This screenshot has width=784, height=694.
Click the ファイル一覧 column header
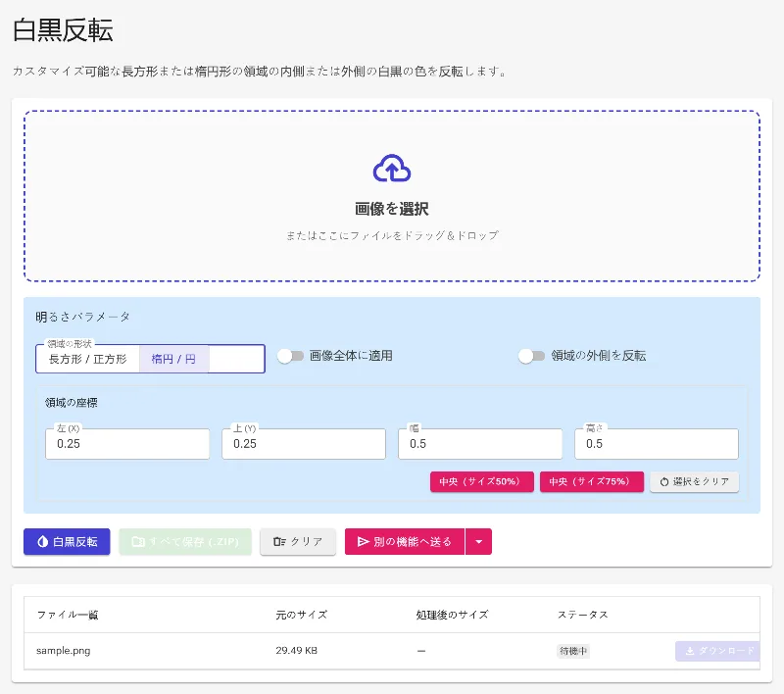click(68, 615)
